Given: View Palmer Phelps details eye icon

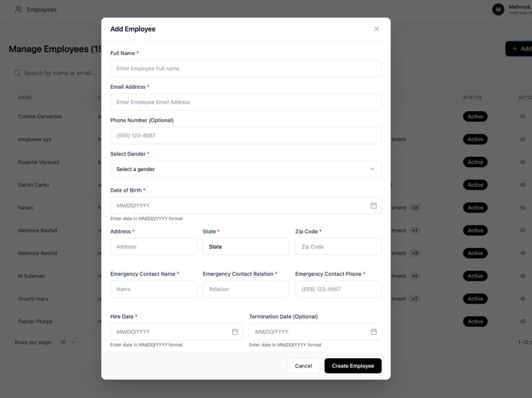Looking at the screenshot, I should coord(523,321).
